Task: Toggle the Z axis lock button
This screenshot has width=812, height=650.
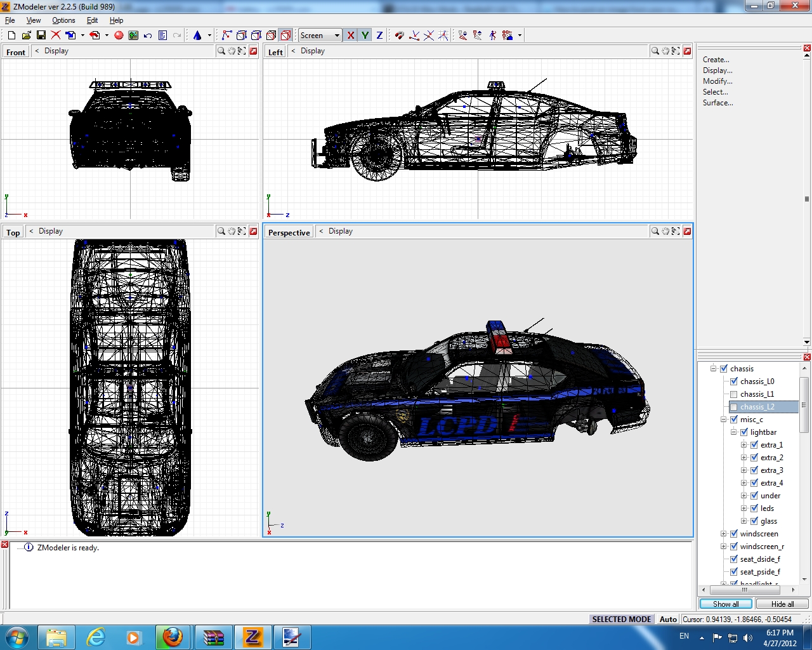Action: [x=379, y=36]
